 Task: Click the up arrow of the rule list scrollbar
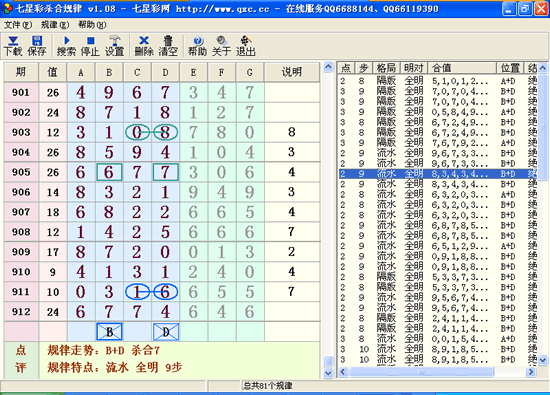coord(542,67)
